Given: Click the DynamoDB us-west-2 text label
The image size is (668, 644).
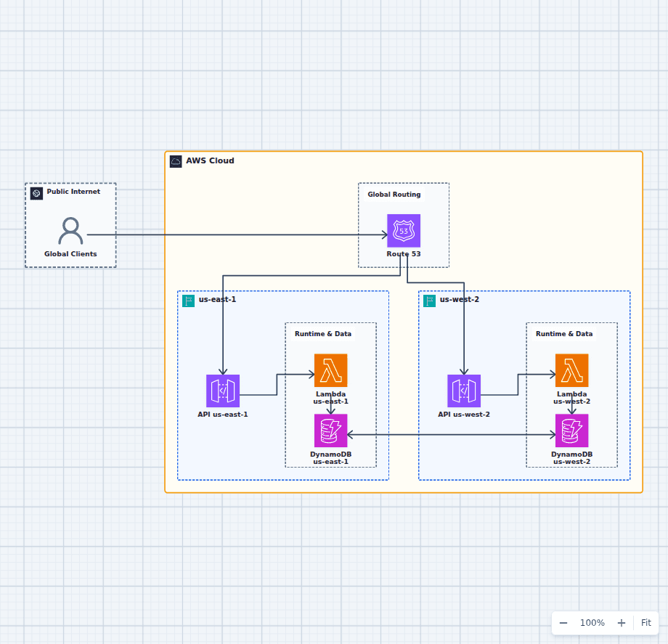Looking at the screenshot, I should (x=571, y=458).
